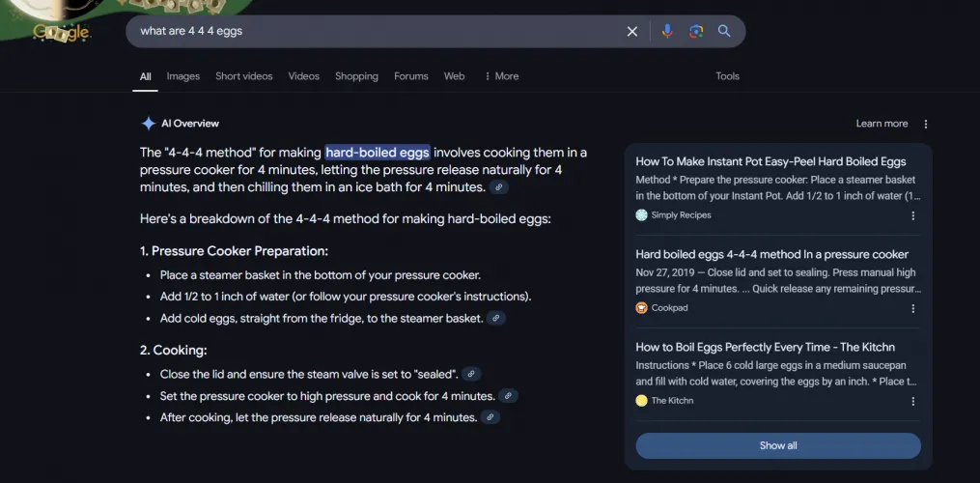This screenshot has height=483, width=980.
Task: Open three-dot menu for The Kitchn result
Action: pyautogui.click(x=913, y=401)
